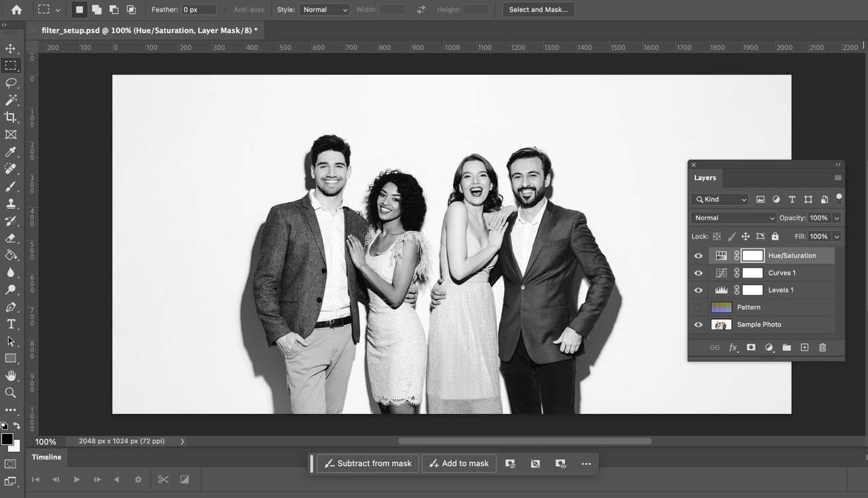Screen dimensions: 868x498
Task: Click the Subtract from mask button
Action: pyautogui.click(x=368, y=463)
